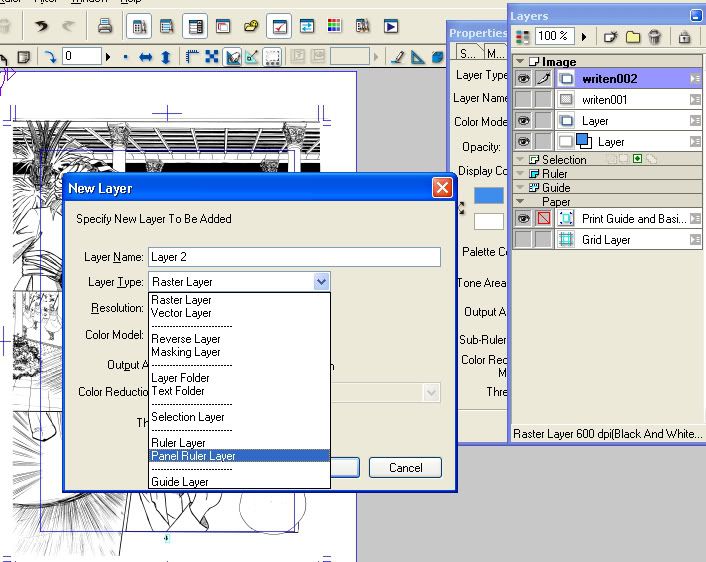Open opacity slider arrow next to 100 %

(x=584, y=36)
